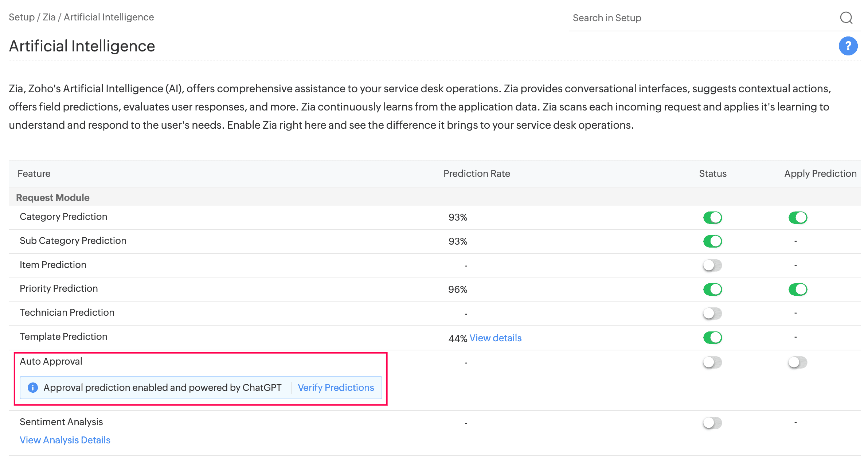The width and height of the screenshot is (868, 474).
Task: Enable Auto Approval status toggle
Action: (712, 362)
